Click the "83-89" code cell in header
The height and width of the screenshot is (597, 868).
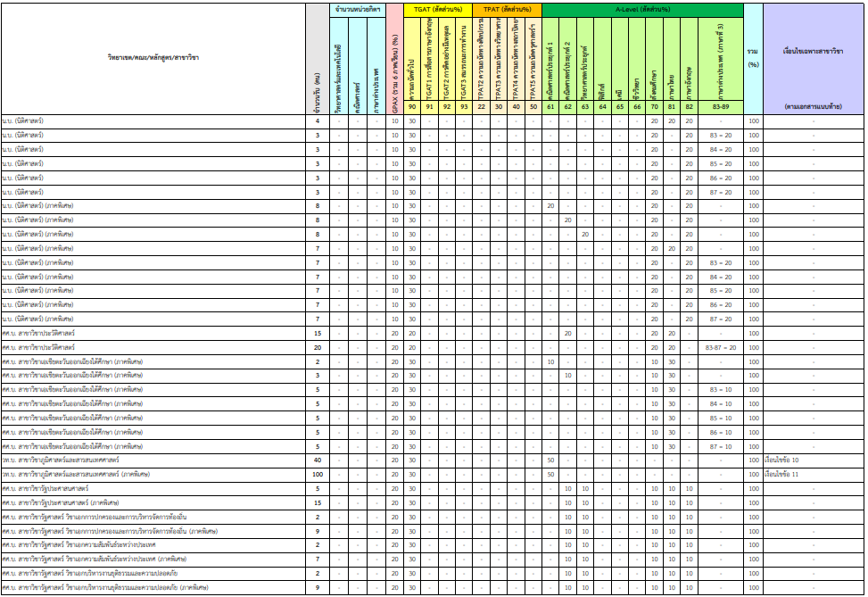click(721, 107)
